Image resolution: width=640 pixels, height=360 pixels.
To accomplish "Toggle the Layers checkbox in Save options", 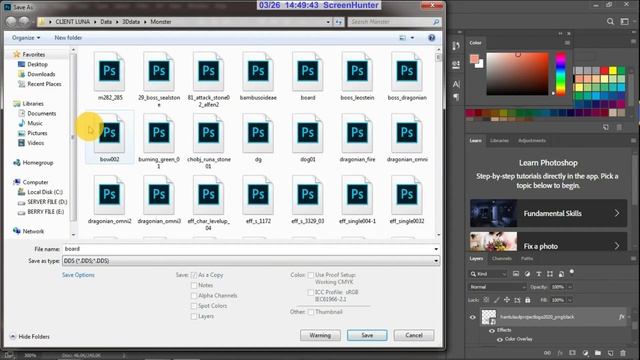I will pos(194,316).
